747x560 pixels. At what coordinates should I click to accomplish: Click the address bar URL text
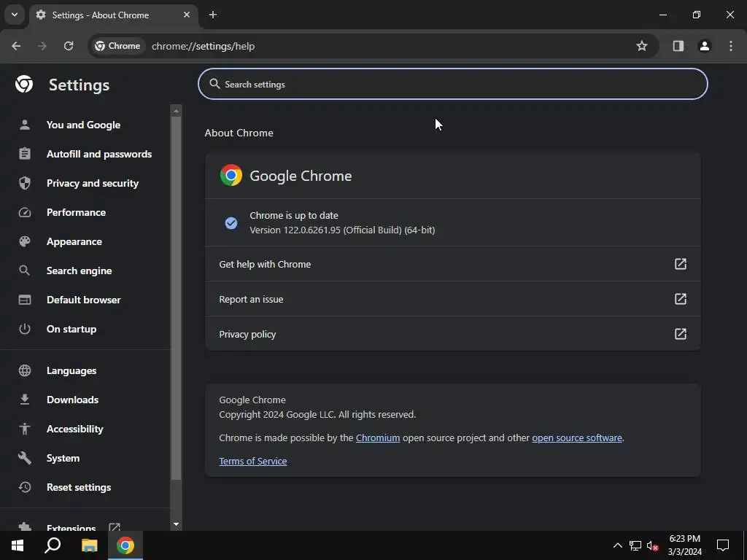pos(203,46)
